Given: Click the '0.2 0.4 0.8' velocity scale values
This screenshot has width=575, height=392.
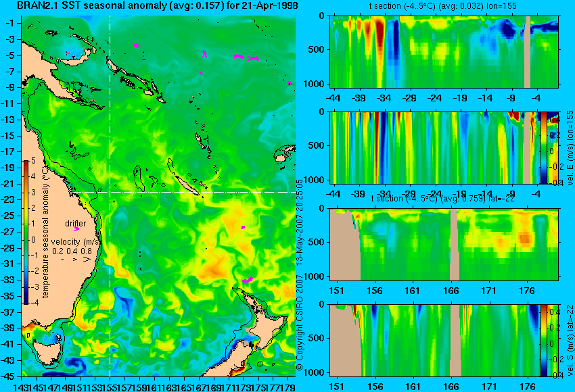Looking at the screenshot, I should pos(72,251).
